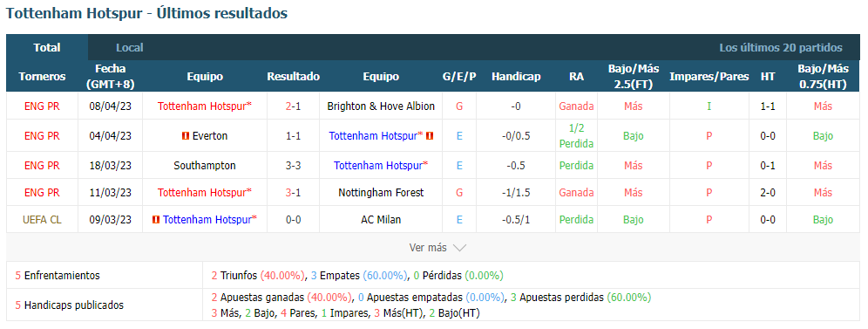Click 0-0 result against AC Milan
The width and height of the screenshot is (868, 329).
294,220
